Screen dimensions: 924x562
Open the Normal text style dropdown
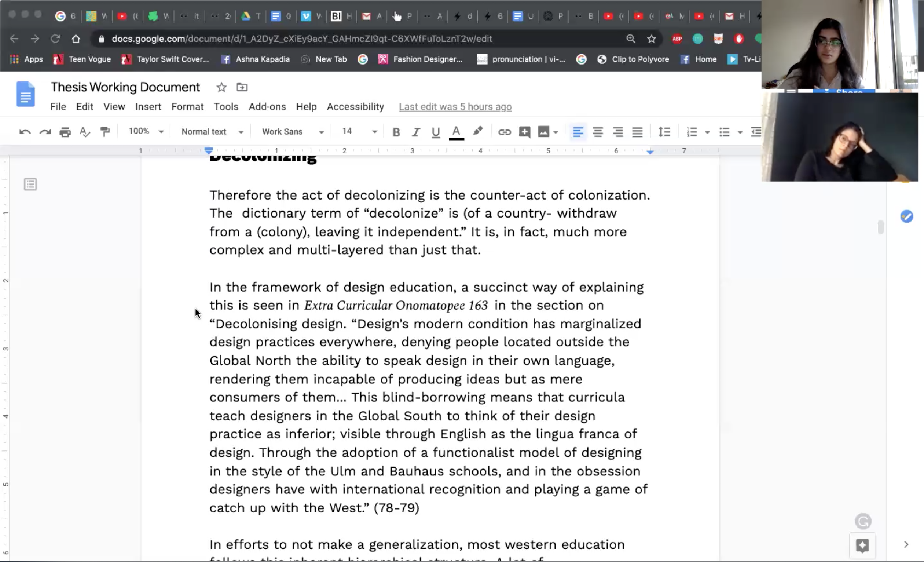tap(212, 132)
